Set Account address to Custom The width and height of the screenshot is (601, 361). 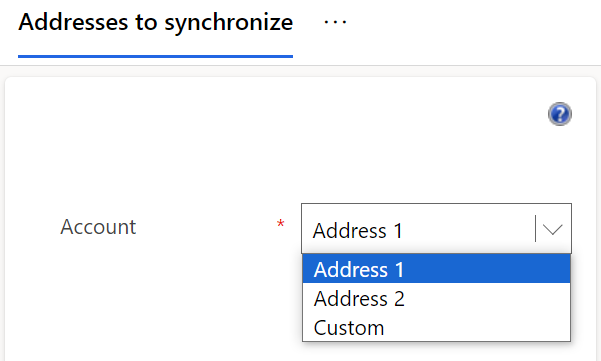point(436,327)
